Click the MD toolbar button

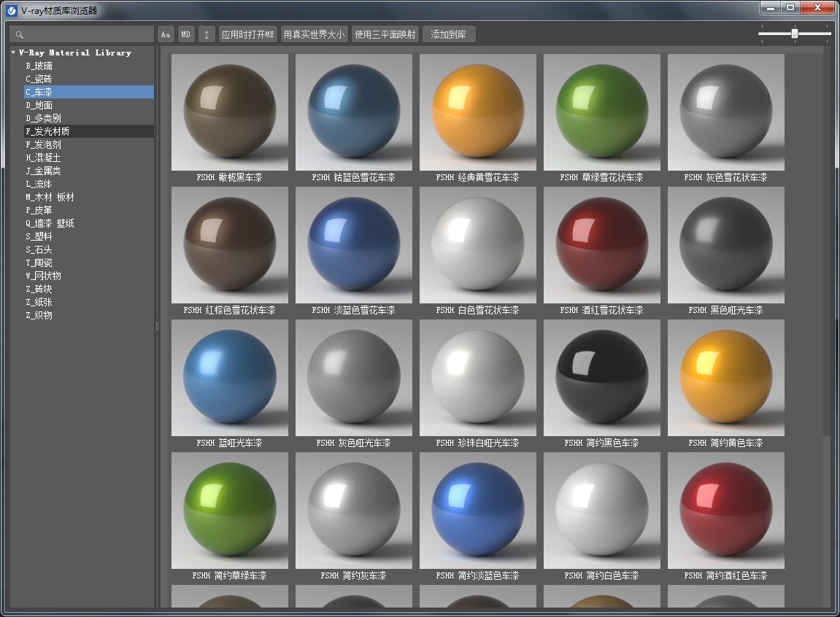[186, 34]
